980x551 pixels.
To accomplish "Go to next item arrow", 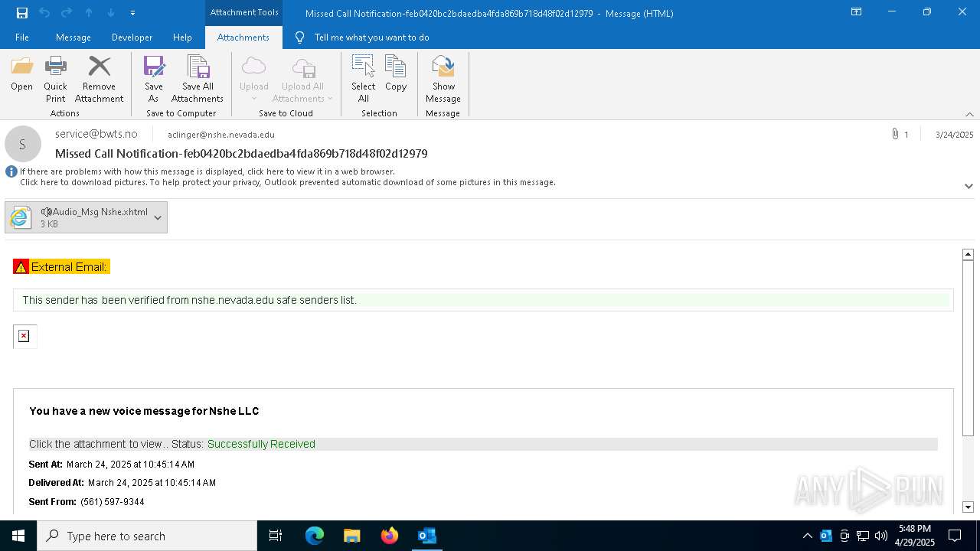I will click(111, 12).
